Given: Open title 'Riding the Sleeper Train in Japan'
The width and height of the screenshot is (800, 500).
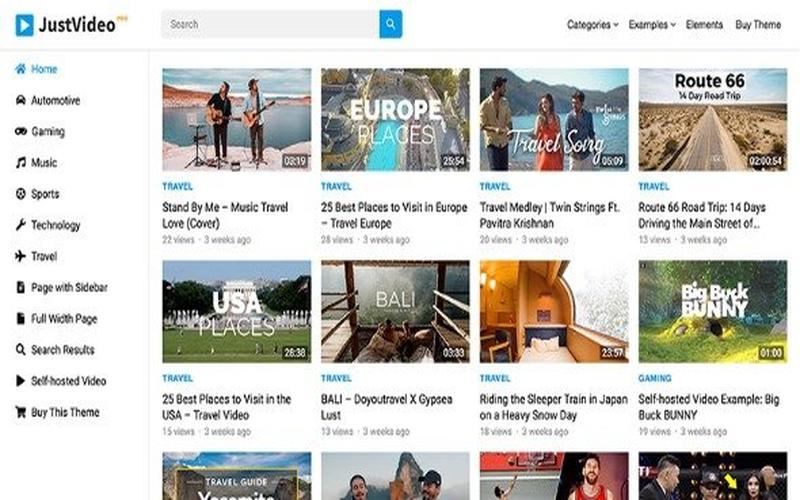Looking at the screenshot, I should (x=554, y=407).
